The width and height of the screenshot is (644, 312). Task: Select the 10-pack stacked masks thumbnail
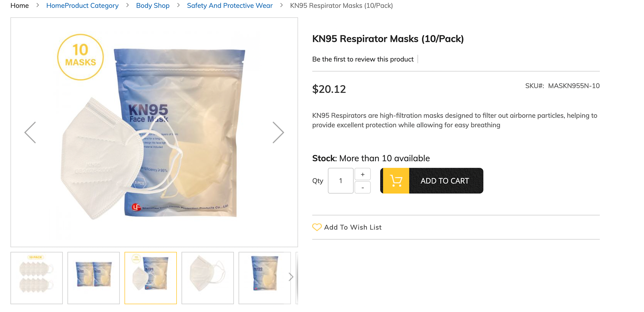coord(37,278)
